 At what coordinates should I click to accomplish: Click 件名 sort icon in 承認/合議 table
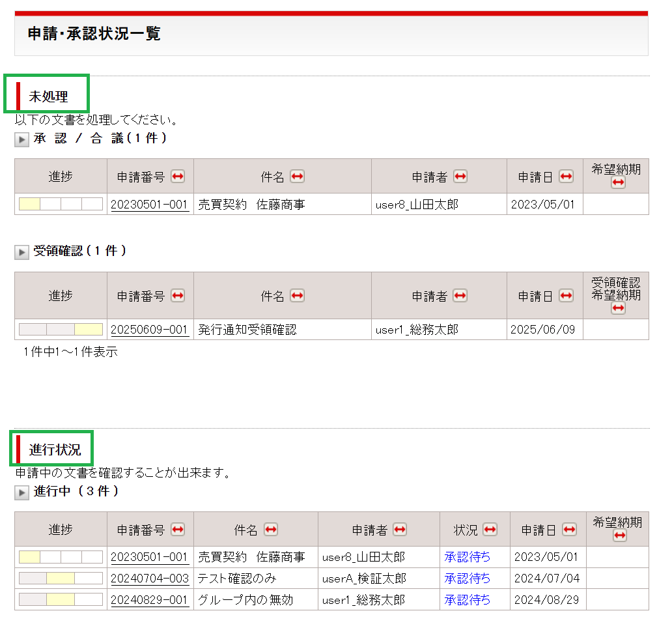tap(297, 177)
